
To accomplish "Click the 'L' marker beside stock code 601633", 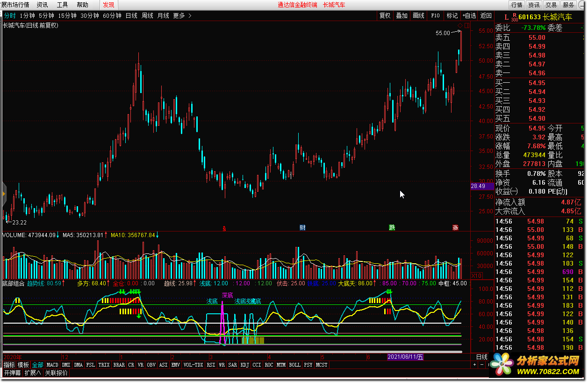I will (507, 17).
